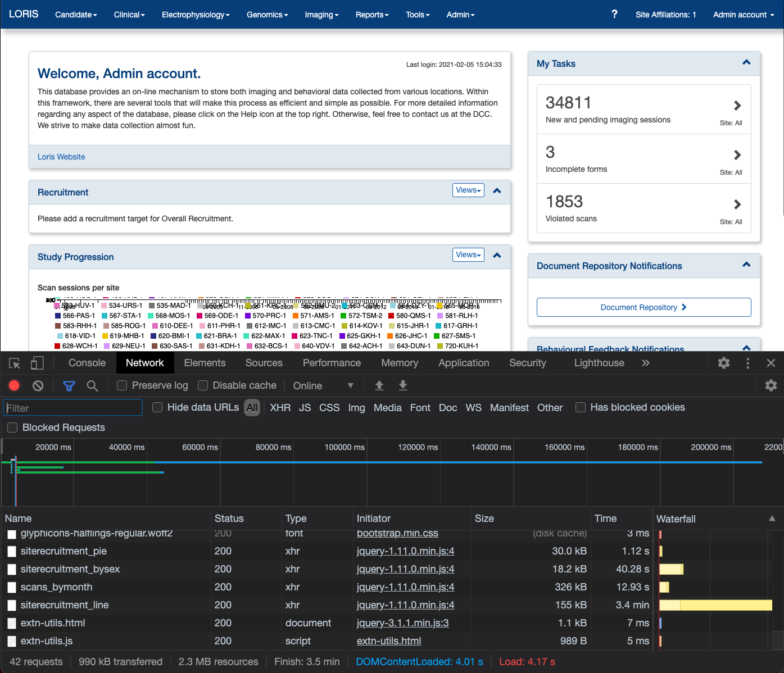Open throttling Online dropdown
The image size is (784, 673).
pos(323,385)
